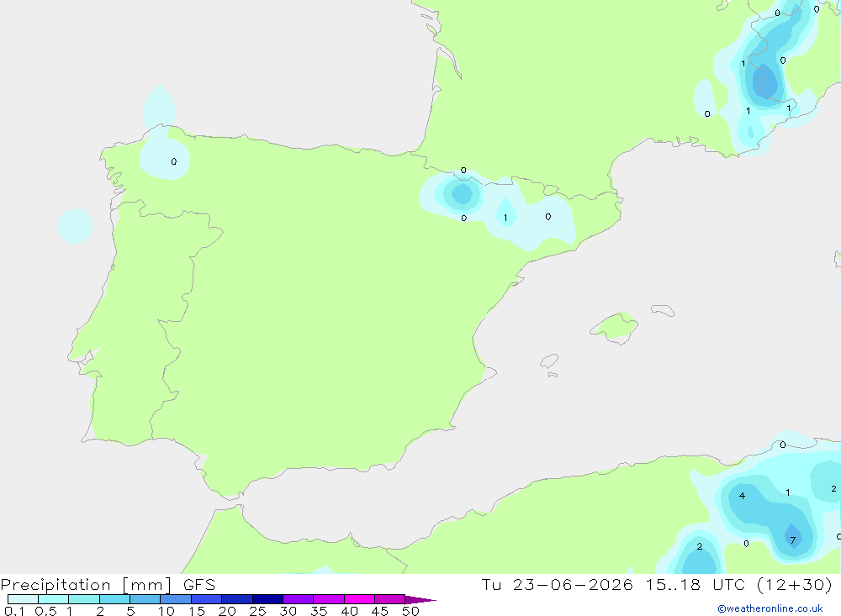This screenshot has width=841, height=616.
Task: Click the '0.5' legend scale label
Action: [45, 611]
